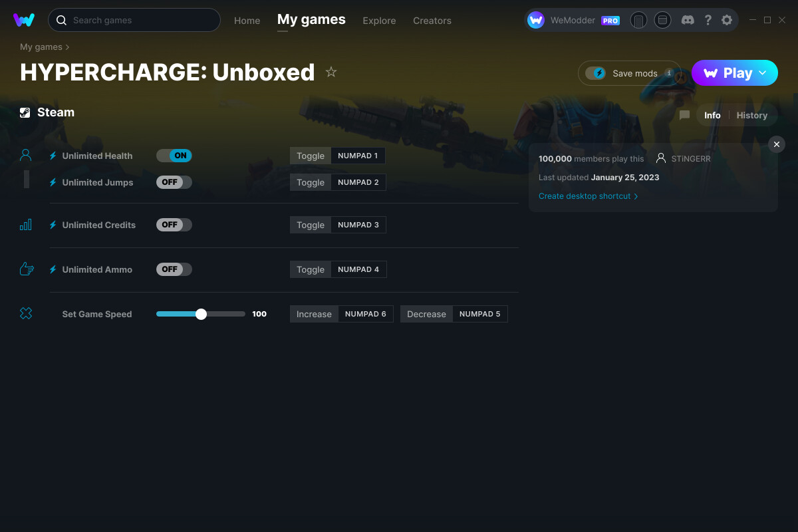This screenshot has width=798, height=532.
Task: Turn off Unlimited Health toggle
Action: click(x=174, y=156)
